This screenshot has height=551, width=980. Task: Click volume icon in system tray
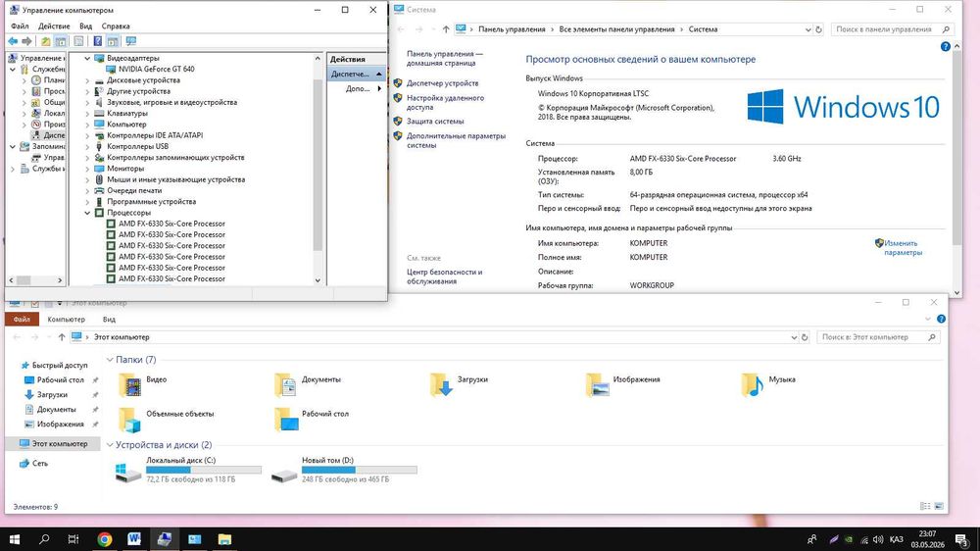pyautogui.click(x=878, y=539)
